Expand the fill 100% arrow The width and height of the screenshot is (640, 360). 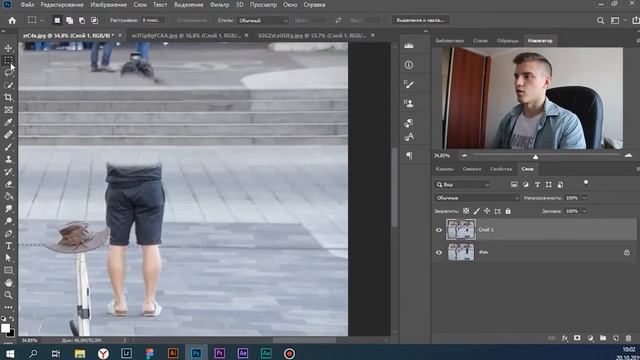pyautogui.click(x=584, y=211)
